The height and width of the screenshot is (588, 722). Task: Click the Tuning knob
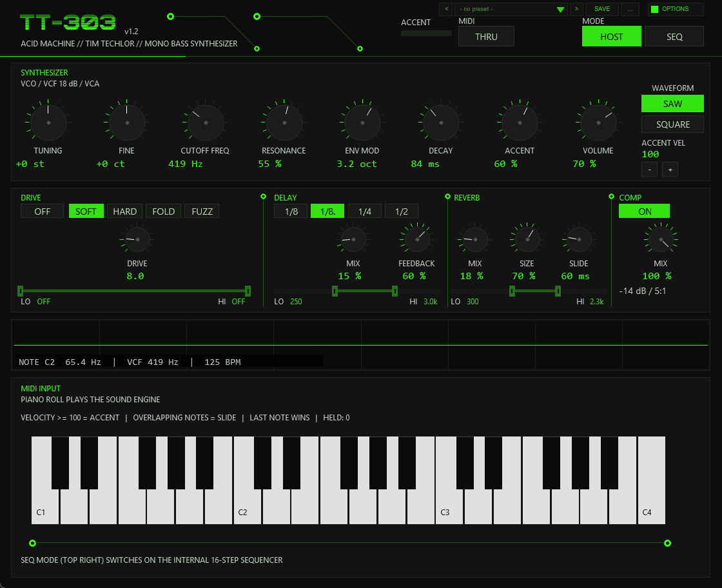48,123
